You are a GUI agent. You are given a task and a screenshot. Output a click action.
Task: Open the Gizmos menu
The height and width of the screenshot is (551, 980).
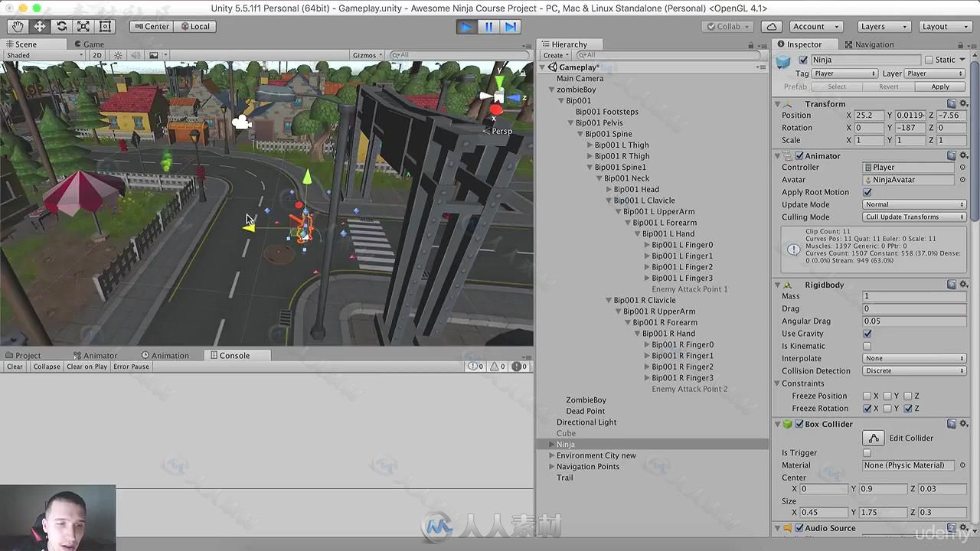[x=367, y=55]
